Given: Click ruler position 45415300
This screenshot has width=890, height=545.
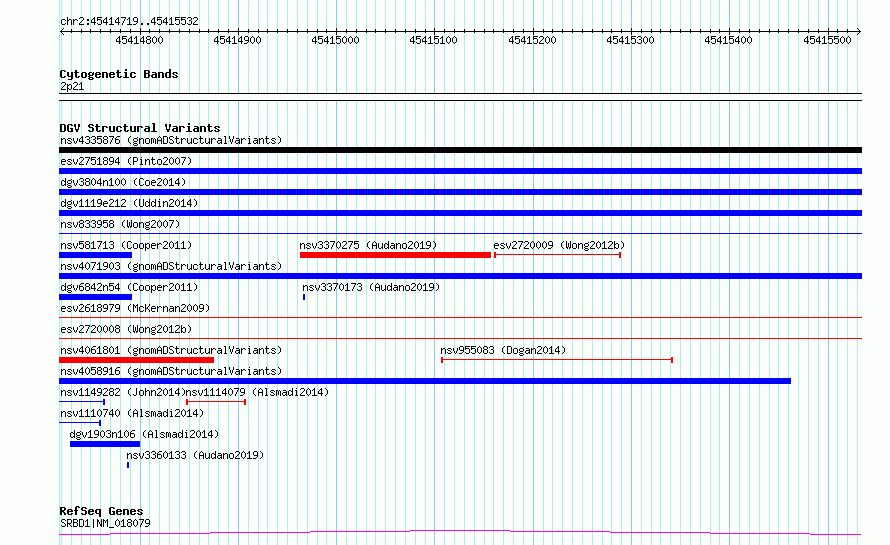Looking at the screenshot, I should 631,40.
